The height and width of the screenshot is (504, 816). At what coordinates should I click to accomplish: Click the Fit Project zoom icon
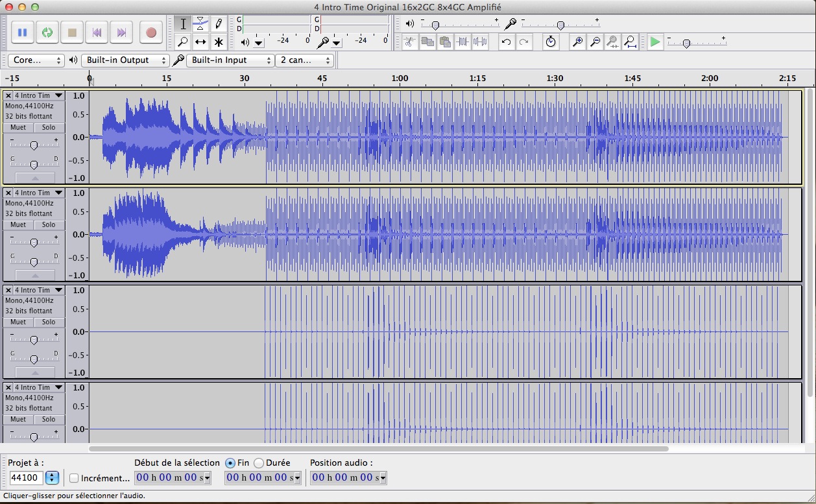[630, 42]
